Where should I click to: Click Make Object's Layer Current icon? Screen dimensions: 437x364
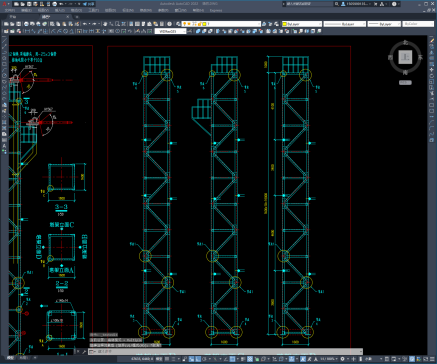pyautogui.click(x=264, y=24)
